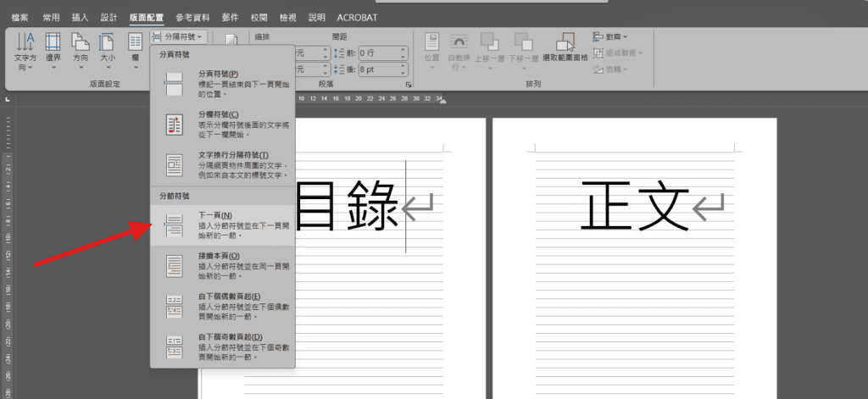Choose 分欄符號 column break
This screenshot has width=868, height=399.
[x=222, y=125]
